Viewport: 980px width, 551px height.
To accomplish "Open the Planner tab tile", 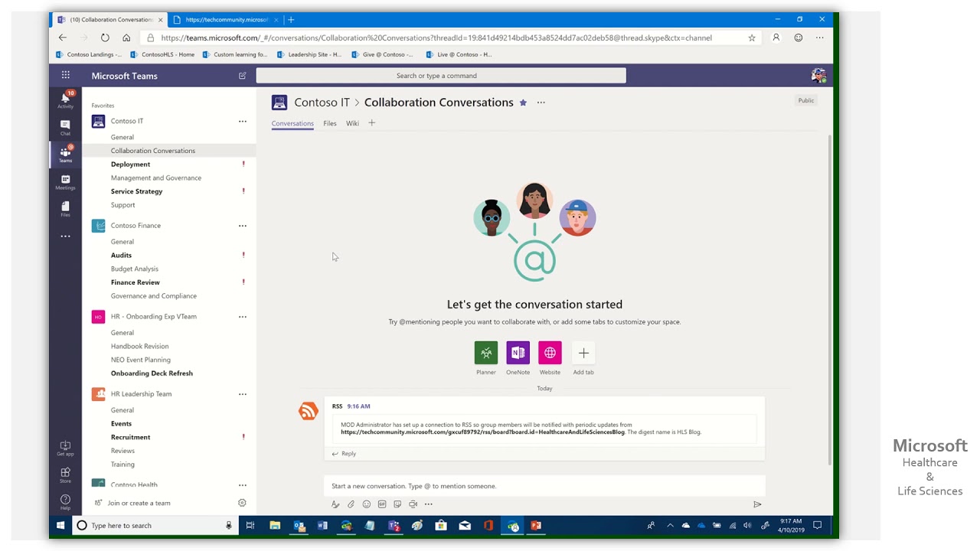I will click(486, 353).
